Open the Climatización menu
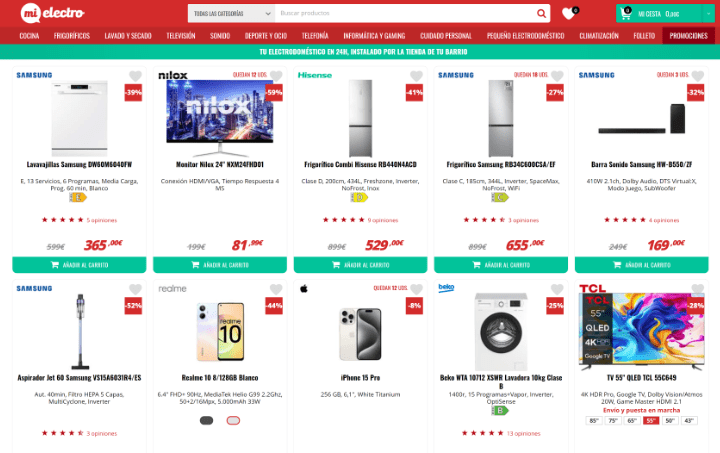This screenshot has height=453, width=720. pos(598,36)
